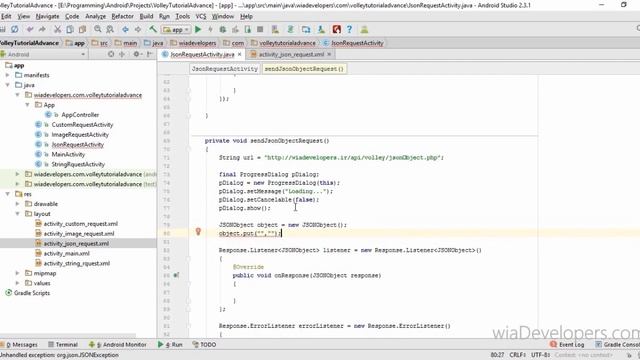Viewport: 640px width, 360px height.
Task: Click the Redo arrow icon
Action: [42, 29]
